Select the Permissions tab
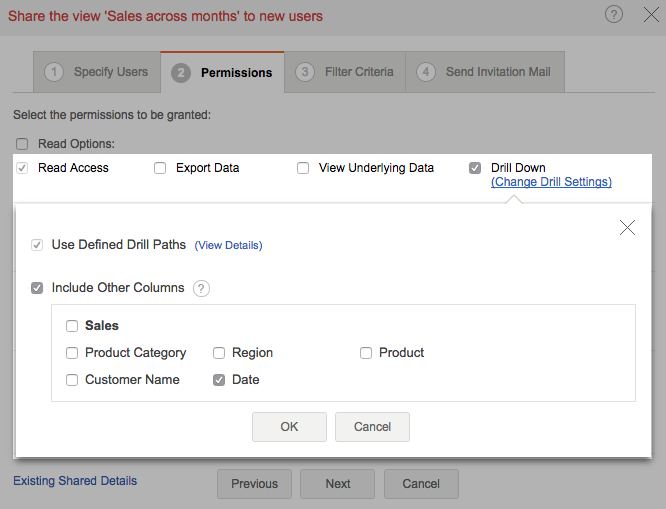This screenshot has height=509, width=666. pyautogui.click(x=222, y=72)
